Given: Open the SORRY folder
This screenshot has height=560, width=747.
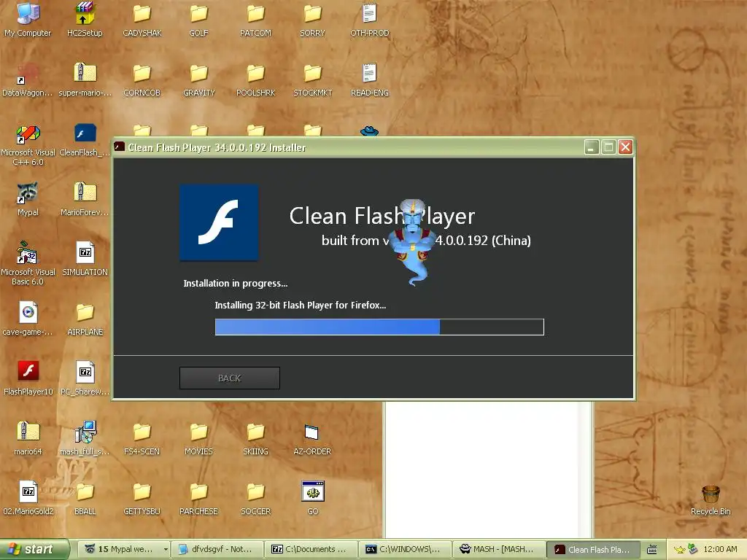Looking at the screenshot, I should click(x=312, y=20).
